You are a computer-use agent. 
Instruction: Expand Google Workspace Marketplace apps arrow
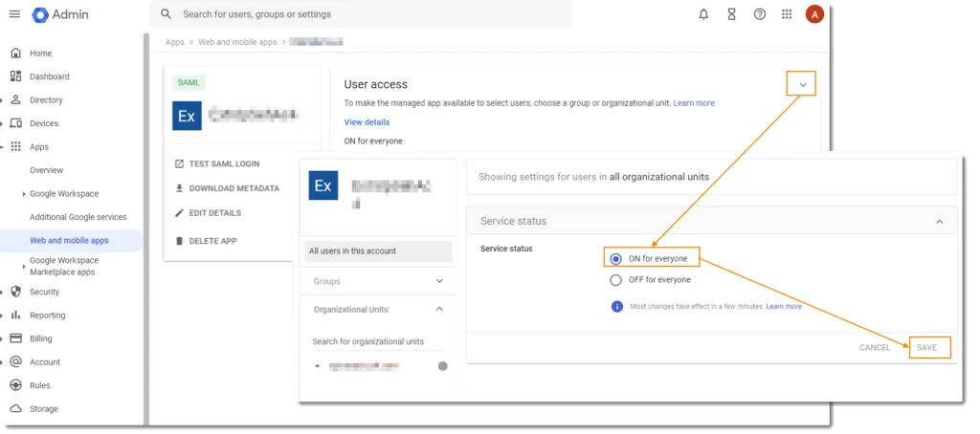pos(24,267)
